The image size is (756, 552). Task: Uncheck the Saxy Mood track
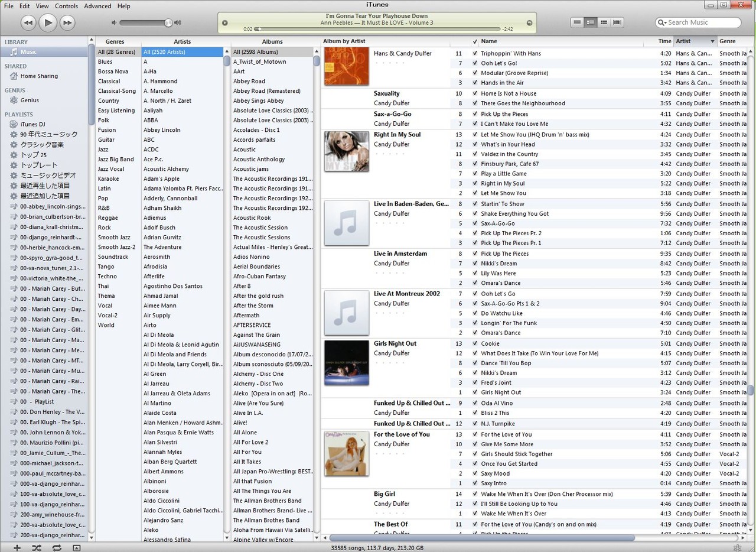pyautogui.click(x=475, y=473)
